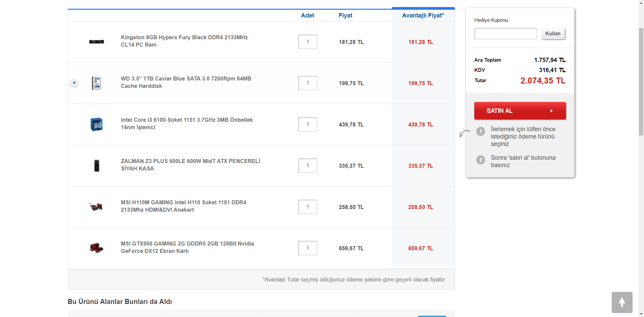Viewport: 644px width, 317px height.
Task: Click the SATIN AL purchase button
Action: 520,111
